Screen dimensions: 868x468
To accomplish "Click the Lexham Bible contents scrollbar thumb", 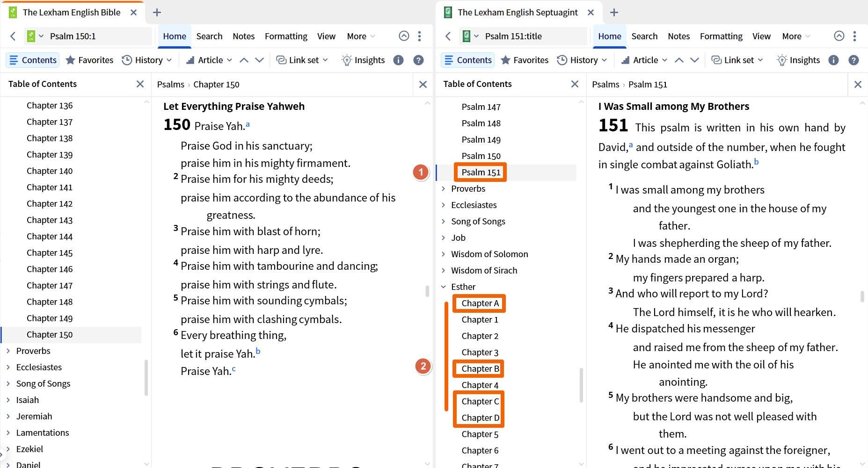I will tap(146, 378).
